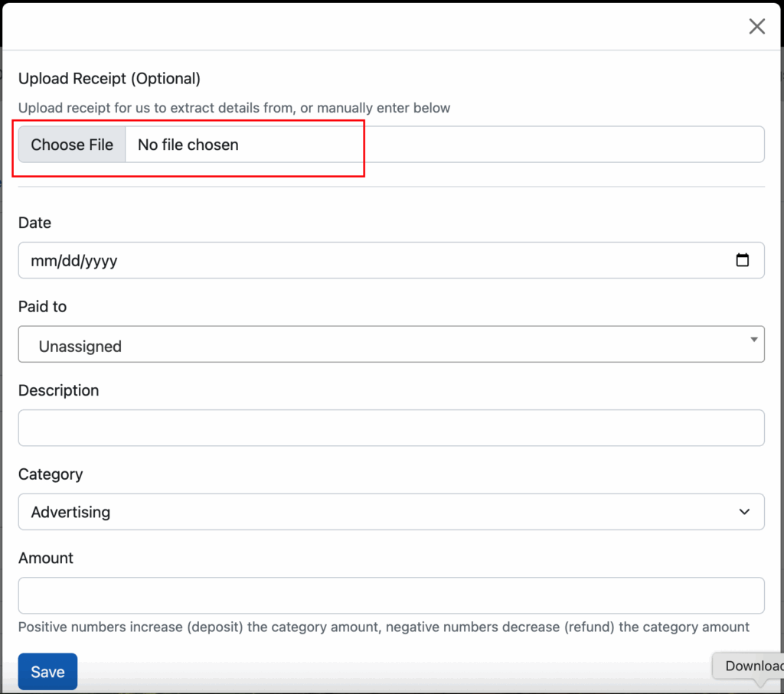Open the calendar date picker icon
784x694 pixels.
[742, 260]
